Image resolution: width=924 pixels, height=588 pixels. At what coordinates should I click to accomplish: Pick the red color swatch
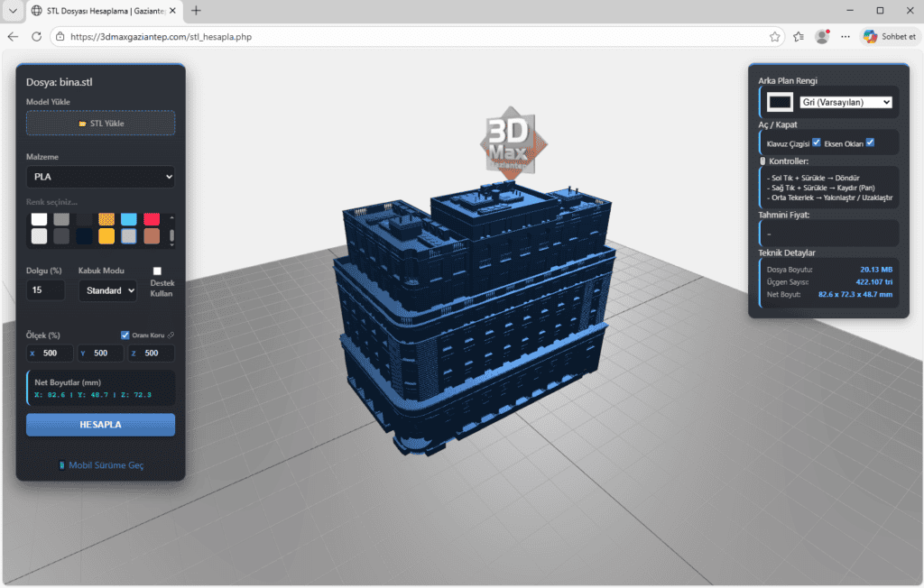(152, 219)
